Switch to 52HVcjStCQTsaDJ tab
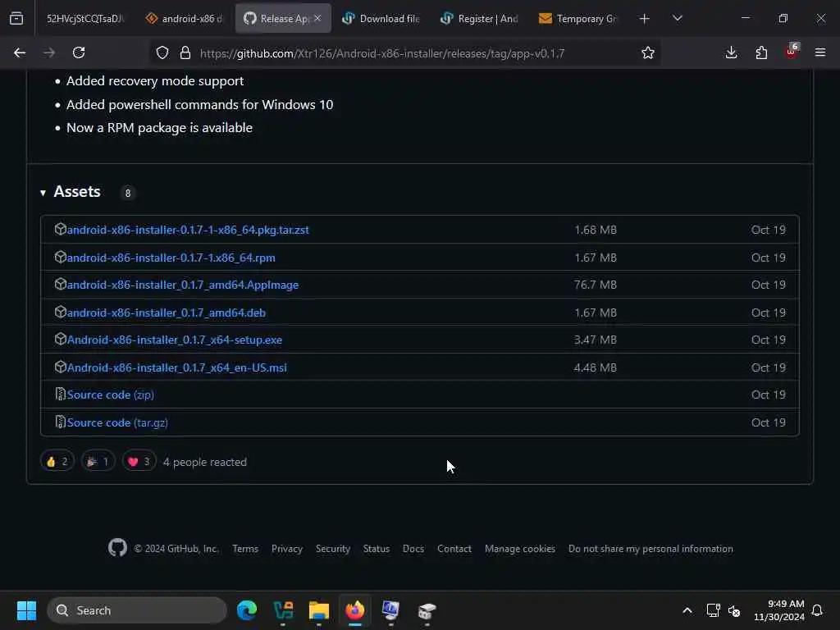Screen dimensions: 840x630 pyautogui.click(x=84, y=18)
